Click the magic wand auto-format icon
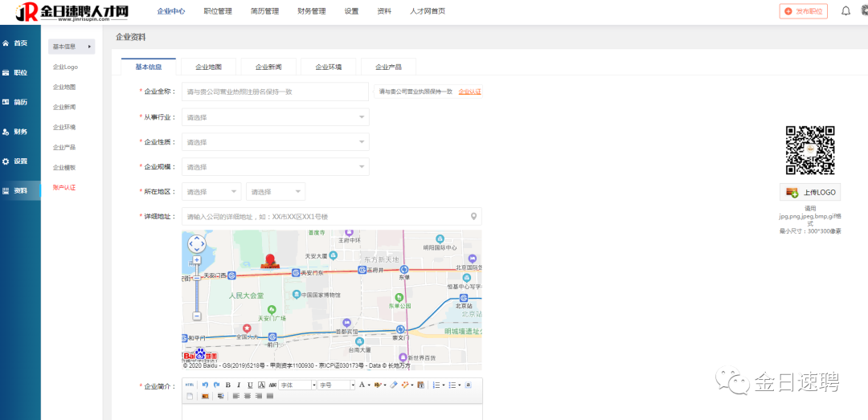This screenshot has height=420, width=868. (x=405, y=385)
